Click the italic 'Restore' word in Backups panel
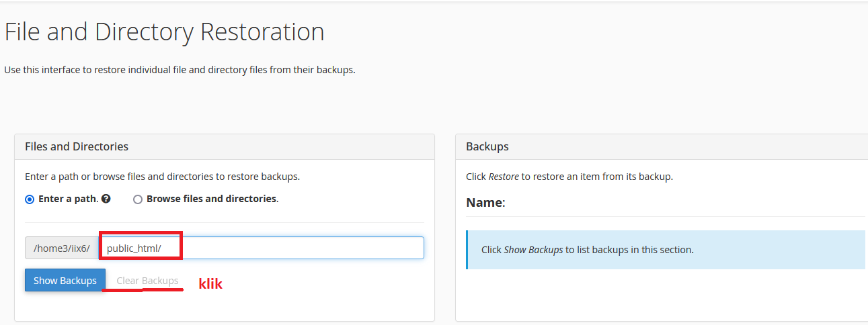Viewport: 868px width, 325px height. coord(504,177)
